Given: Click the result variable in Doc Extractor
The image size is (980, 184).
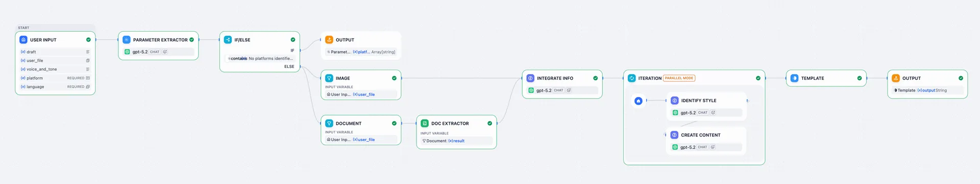Looking at the screenshot, I should pyautogui.click(x=456, y=141).
